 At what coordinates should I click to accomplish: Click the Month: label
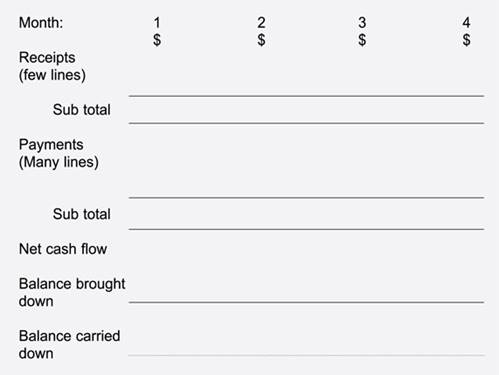41,23
